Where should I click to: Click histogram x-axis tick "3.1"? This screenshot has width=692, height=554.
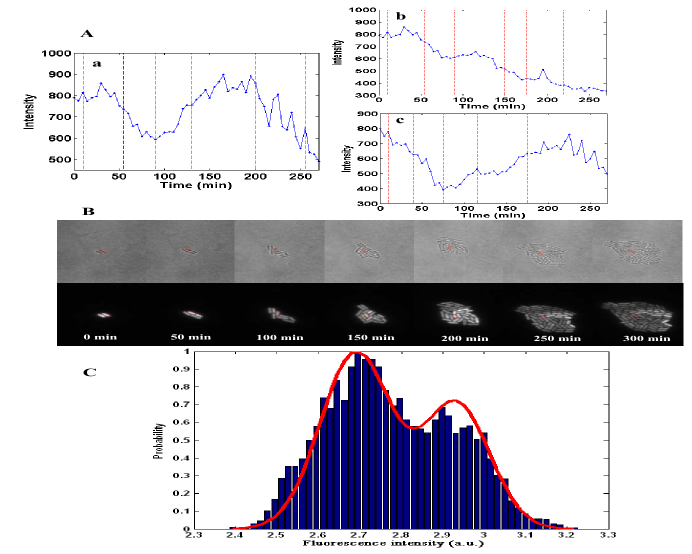tap(525, 535)
